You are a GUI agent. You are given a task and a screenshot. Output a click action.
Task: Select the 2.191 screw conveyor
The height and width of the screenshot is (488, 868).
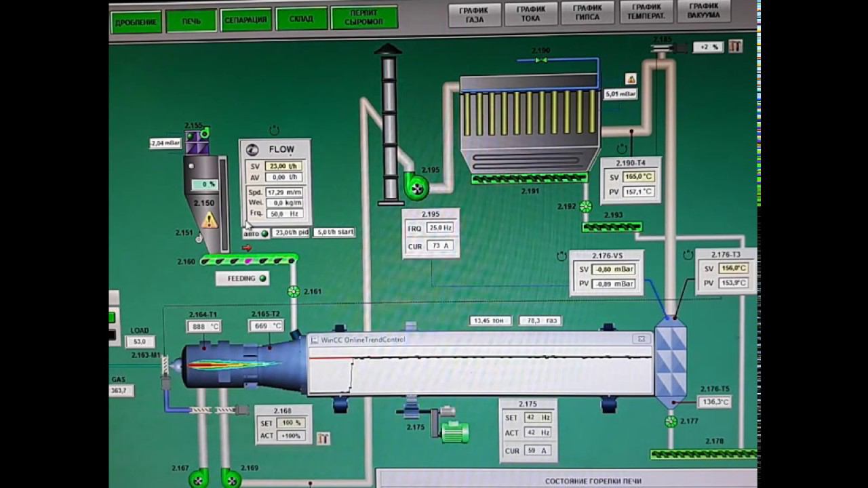click(530, 178)
